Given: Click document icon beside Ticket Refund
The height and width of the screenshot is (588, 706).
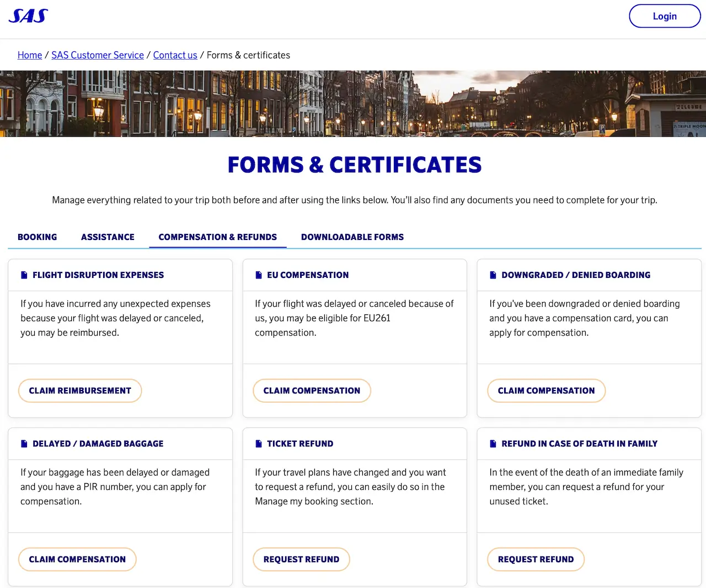Looking at the screenshot, I should pyautogui.click(x=258, y=443).
